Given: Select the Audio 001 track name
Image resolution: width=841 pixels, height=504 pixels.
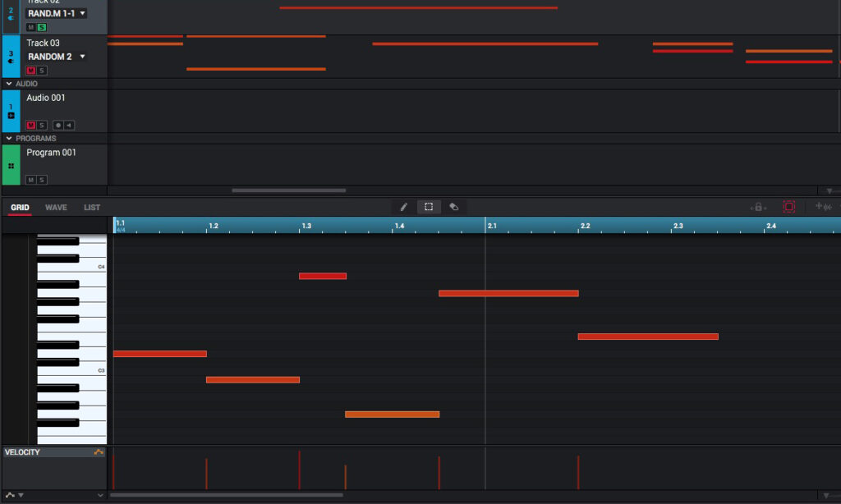Looking at the screenshot, I should (x=46, y=98).
